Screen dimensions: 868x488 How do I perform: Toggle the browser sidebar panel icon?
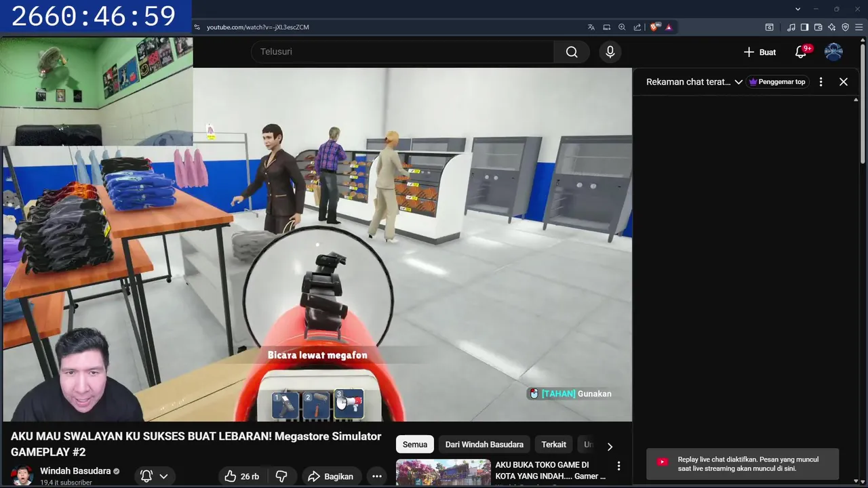coord(804,27)
